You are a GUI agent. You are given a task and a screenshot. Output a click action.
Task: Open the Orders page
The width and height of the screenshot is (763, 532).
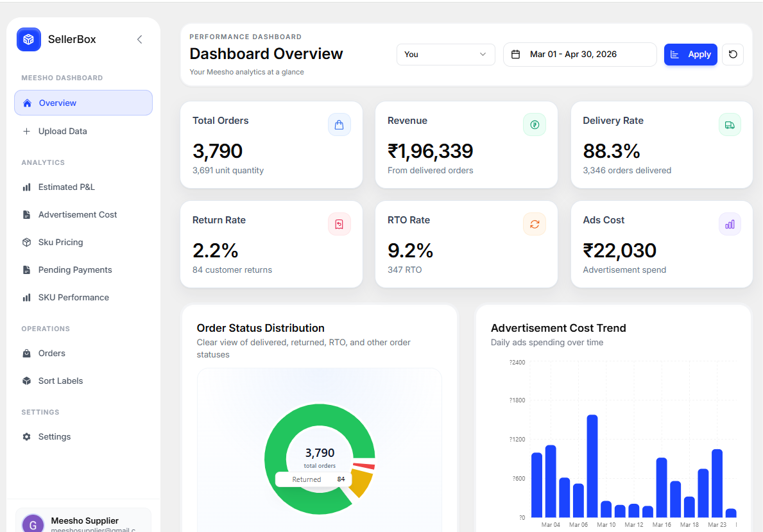click(83, 354)
